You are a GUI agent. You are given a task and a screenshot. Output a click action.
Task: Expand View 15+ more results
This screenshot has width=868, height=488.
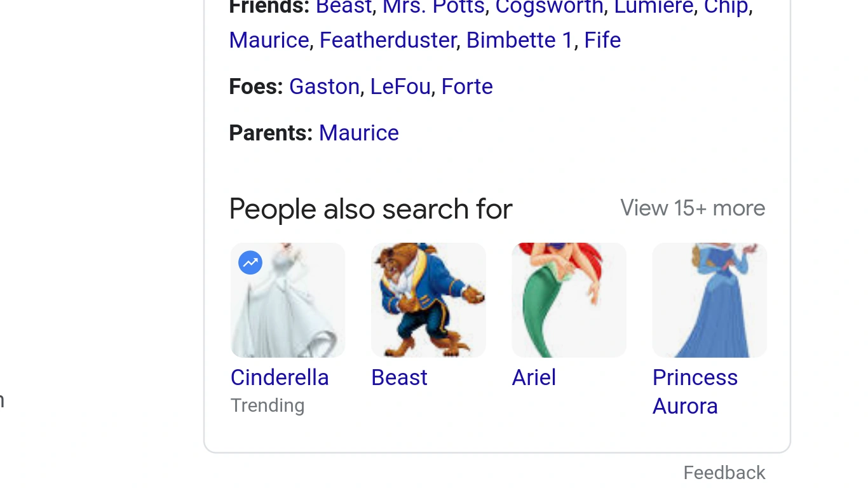pyautogui.click(x=693, y=208)
